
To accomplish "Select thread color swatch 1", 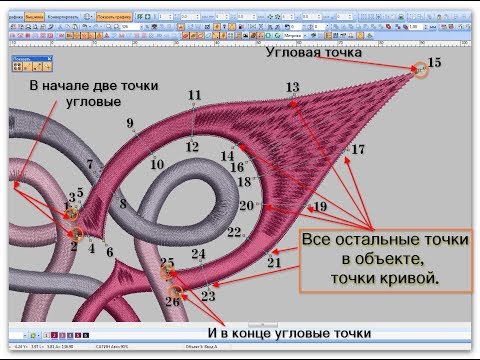I will point(46,335).
